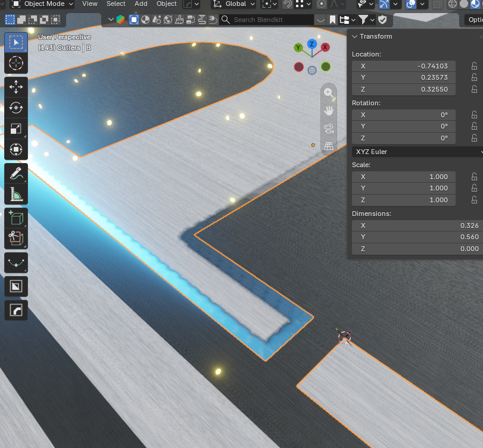Viewport: 483px width, 448px height.
Task: Toggle lock on Location X
Action: (x=475, y=66)
